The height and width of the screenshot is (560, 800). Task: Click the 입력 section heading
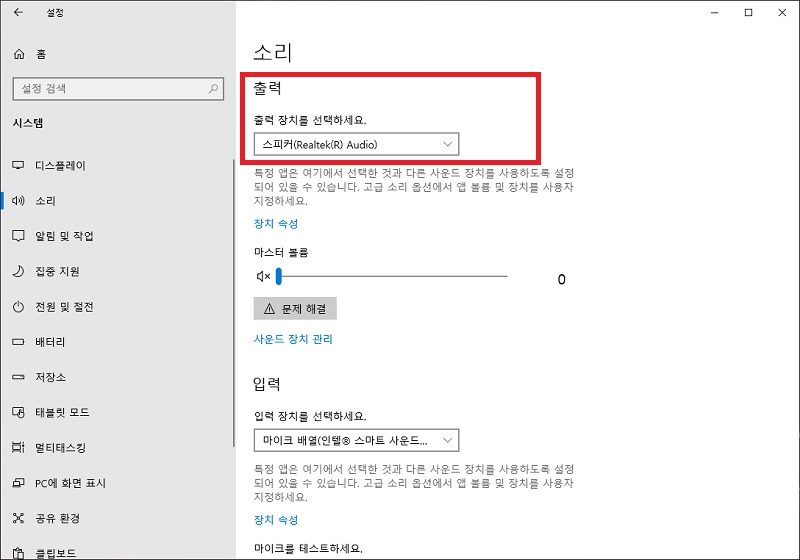[x=267, y=384]
